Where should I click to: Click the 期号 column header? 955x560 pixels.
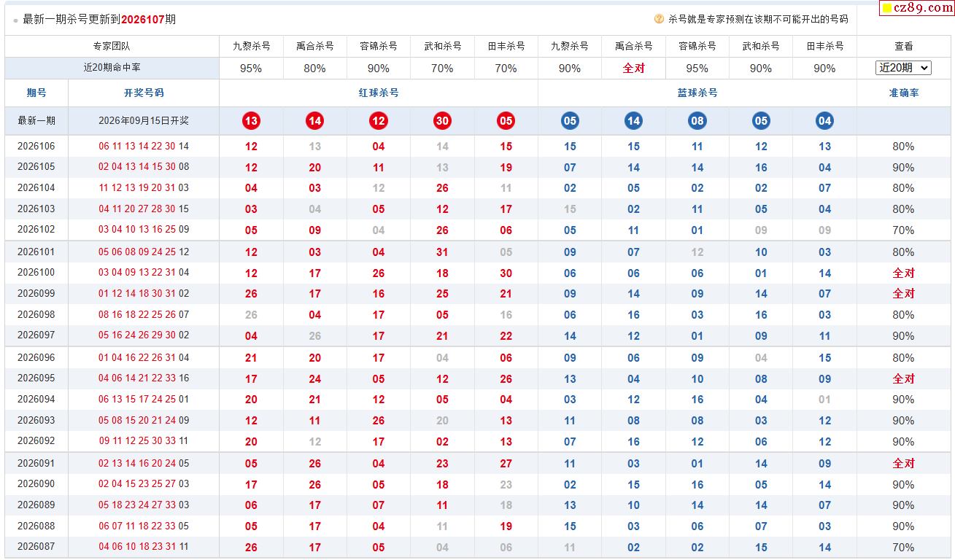(x=36, y=93)
